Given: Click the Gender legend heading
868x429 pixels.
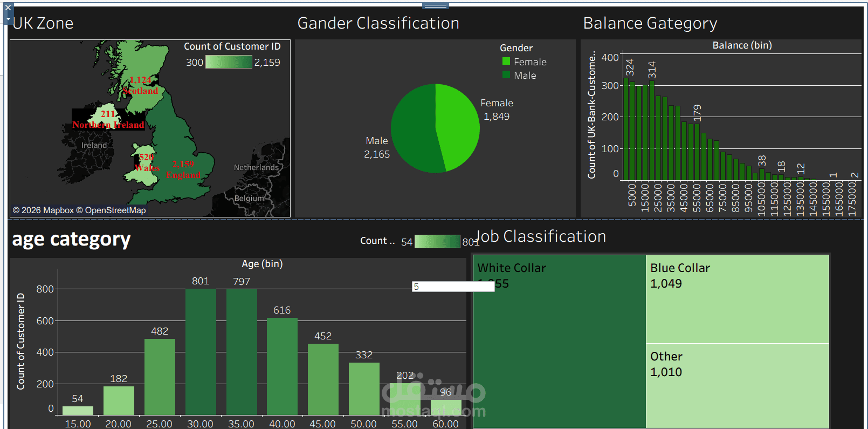Looking at the screenshot, I should tap(516, 48).
